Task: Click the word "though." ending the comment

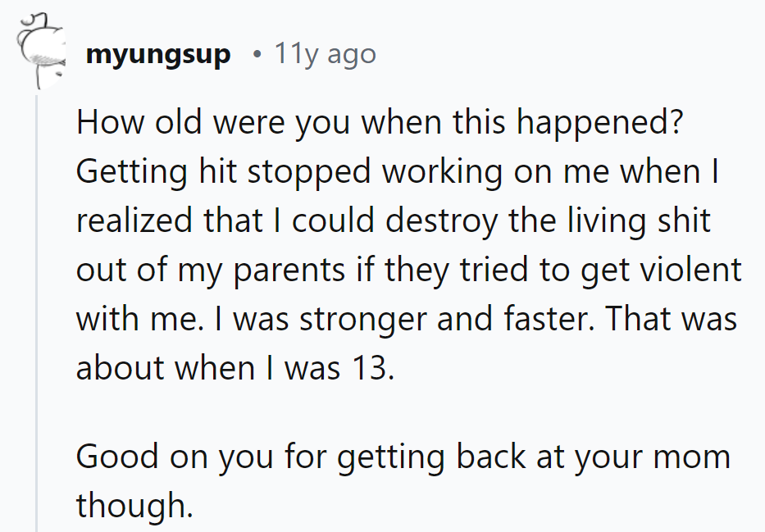Action: pyautogui.click(x=134, y=506)
